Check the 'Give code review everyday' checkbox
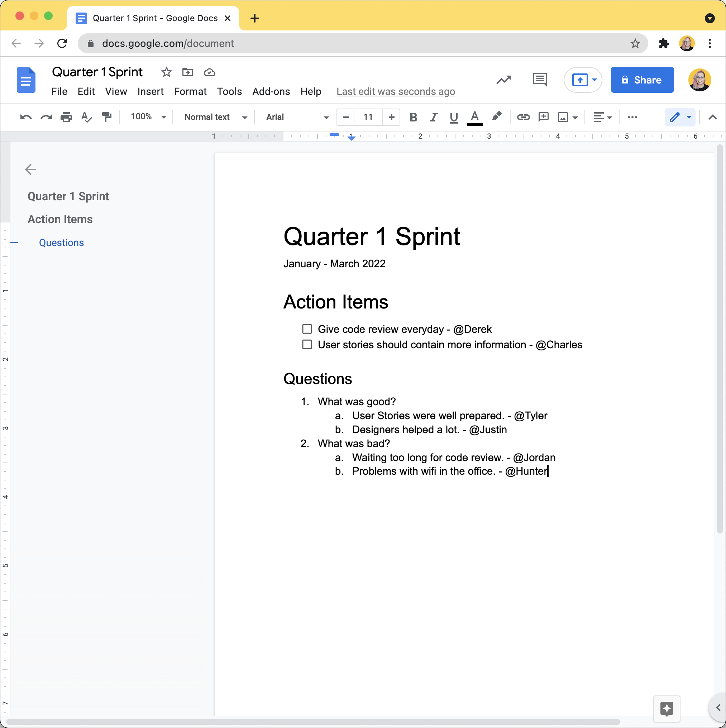This screenshot has height=728, width=726. tap(307, 329)
